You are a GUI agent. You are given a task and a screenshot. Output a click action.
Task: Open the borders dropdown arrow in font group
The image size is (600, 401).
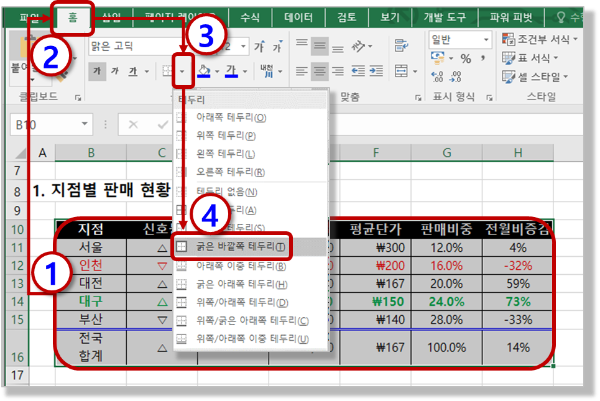coord(183,71)
